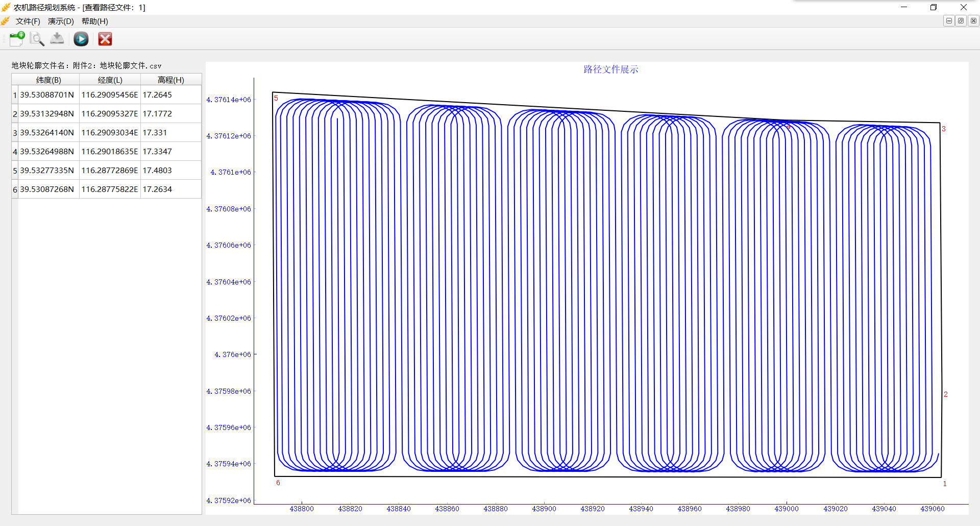The image size is (980, 526).
Task: Start the demo with the blue play button
Action: [81, 39]
